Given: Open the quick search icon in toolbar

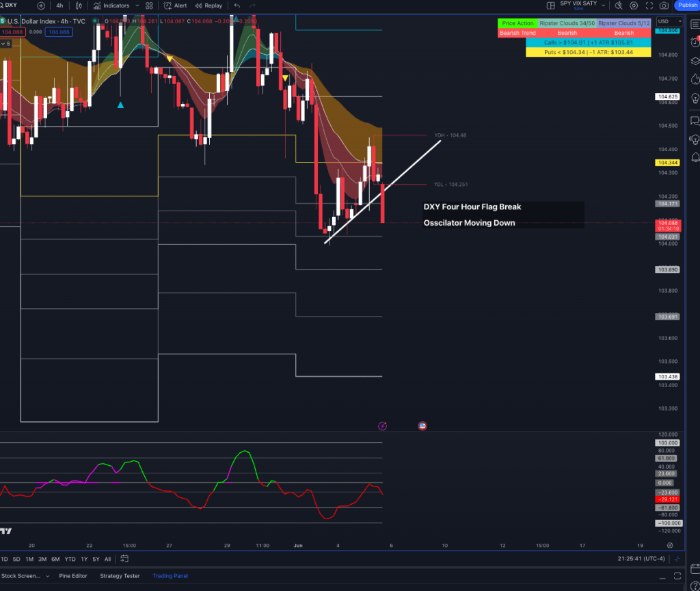Looking at the screenshot, I should tap(618, 5).
